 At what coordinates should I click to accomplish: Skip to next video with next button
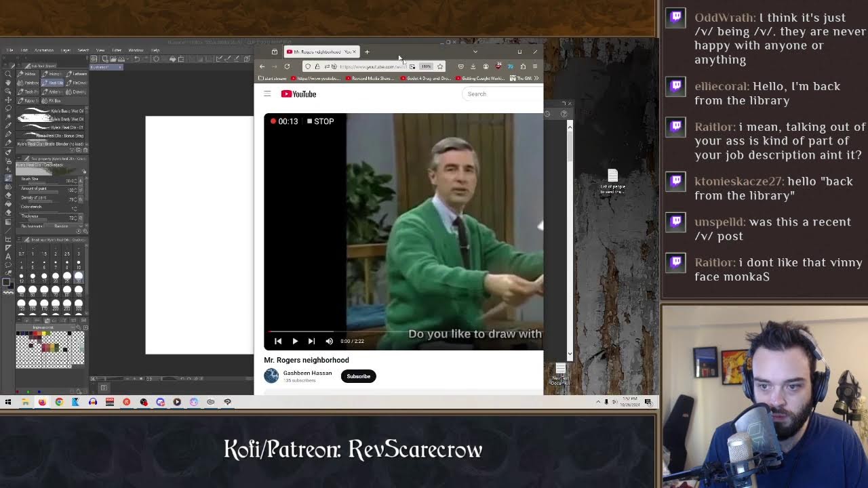tap(311, 341)
